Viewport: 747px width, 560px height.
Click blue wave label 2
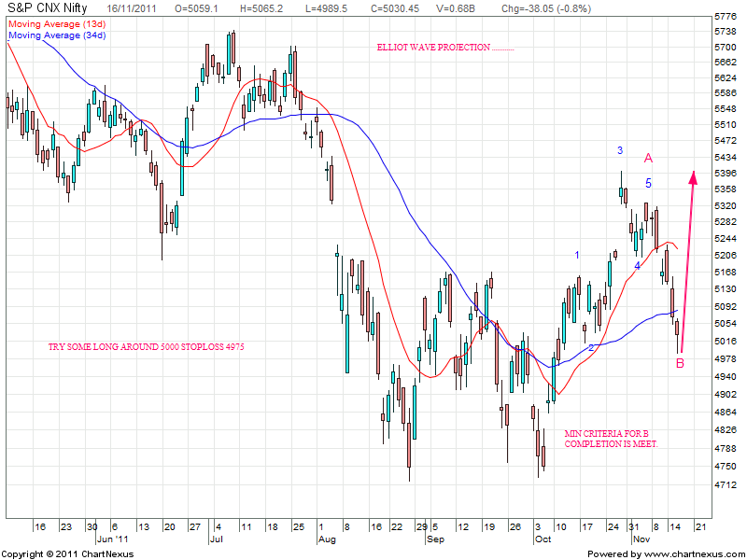click(x=591, y=347)
